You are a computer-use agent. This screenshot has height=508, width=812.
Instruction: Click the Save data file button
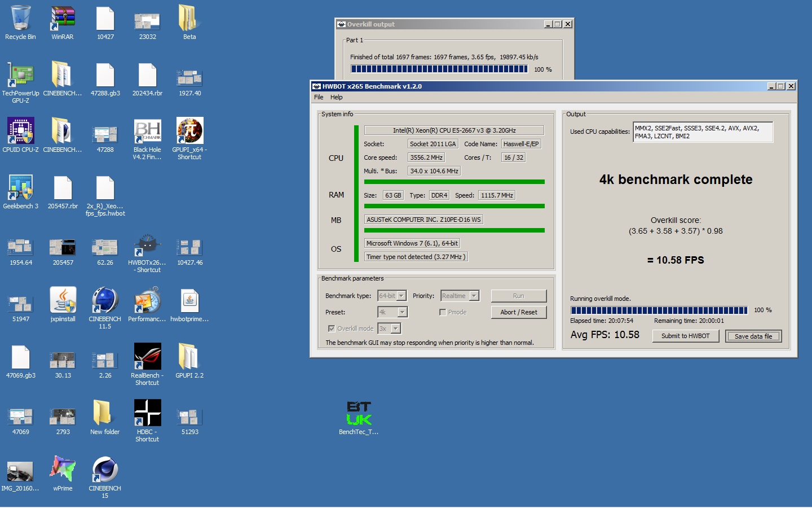coord(753,336)
